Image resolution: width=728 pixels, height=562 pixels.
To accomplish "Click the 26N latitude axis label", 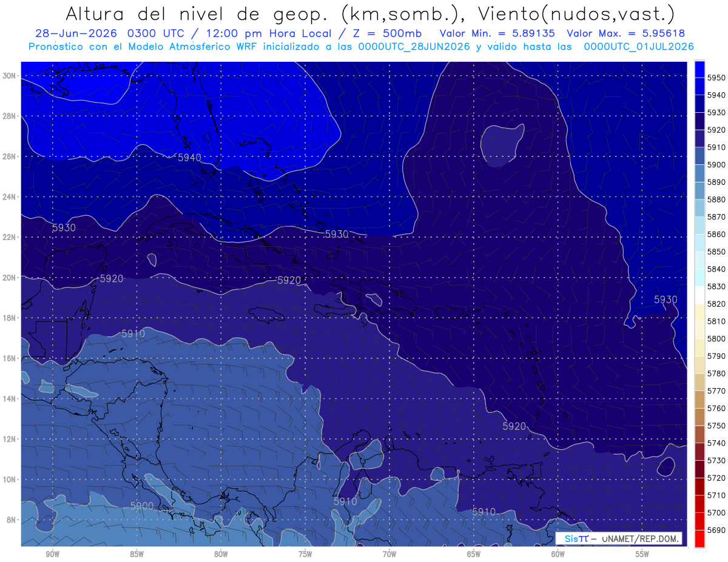I will (10, 156).
